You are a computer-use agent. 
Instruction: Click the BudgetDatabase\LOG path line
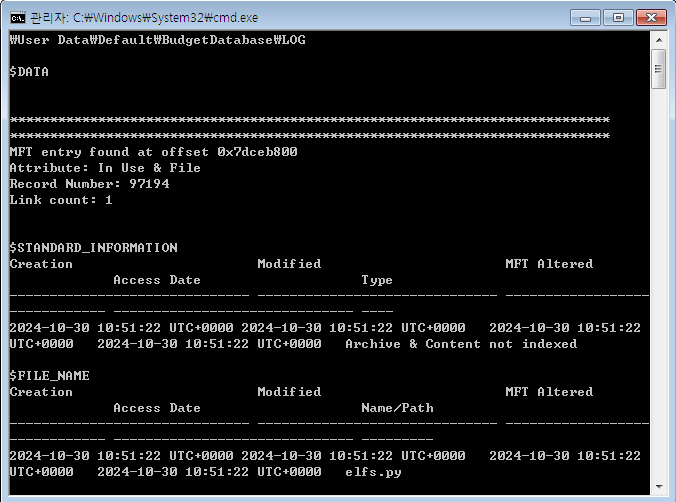click(x=158, y=40)
